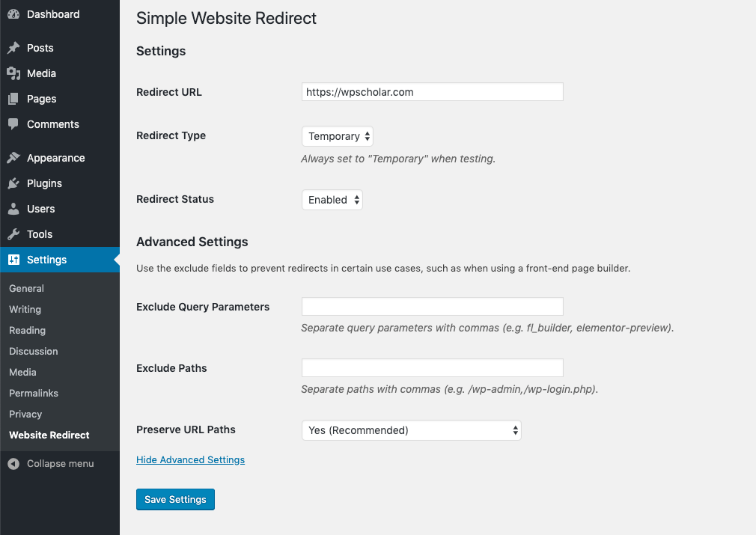Screen dimensions: 756x535
Task: Open Permalinks settings submenu item
Action: click(33, 394)
